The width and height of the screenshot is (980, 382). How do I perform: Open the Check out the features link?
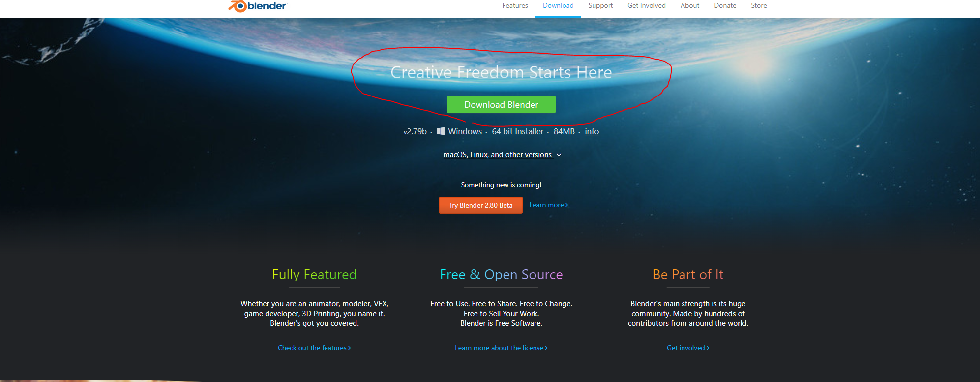click(314, 348)
